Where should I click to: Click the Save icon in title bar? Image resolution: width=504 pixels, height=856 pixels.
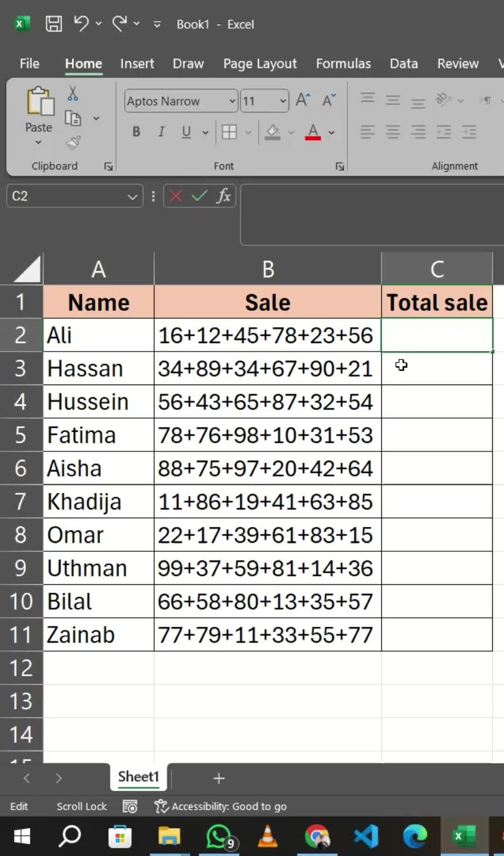tap(54, 23)
